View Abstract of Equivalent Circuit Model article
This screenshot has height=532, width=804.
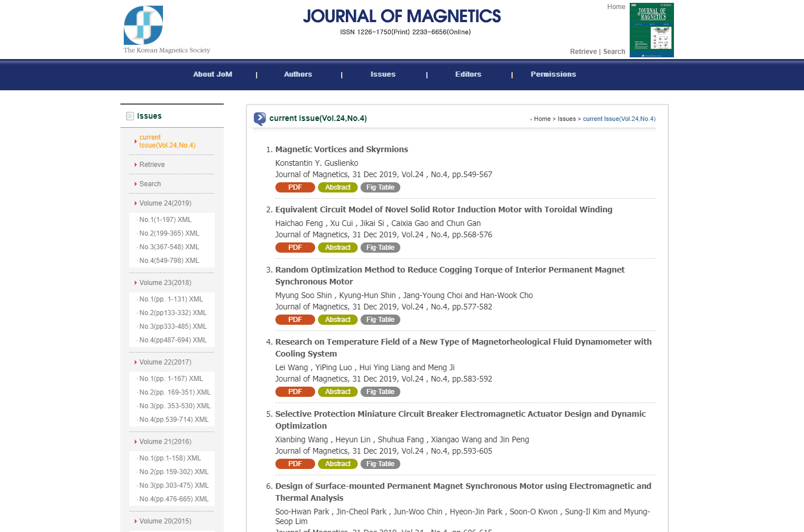pyautogui.click(x=337, y=248)
